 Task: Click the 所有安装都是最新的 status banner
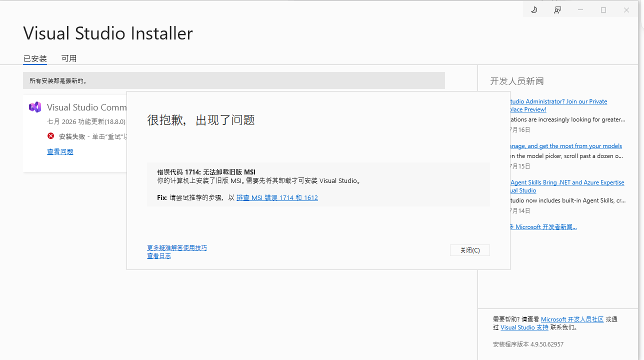pos(234,80)
